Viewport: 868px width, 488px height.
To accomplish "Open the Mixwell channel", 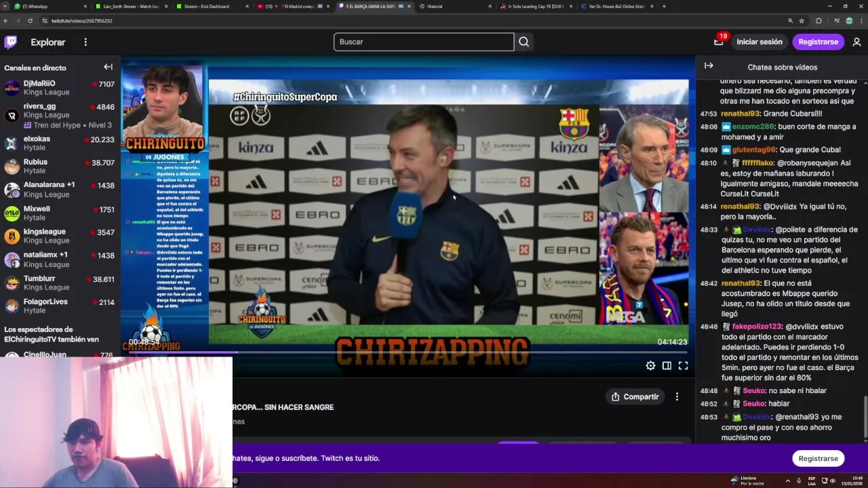I will pos(60,213).
